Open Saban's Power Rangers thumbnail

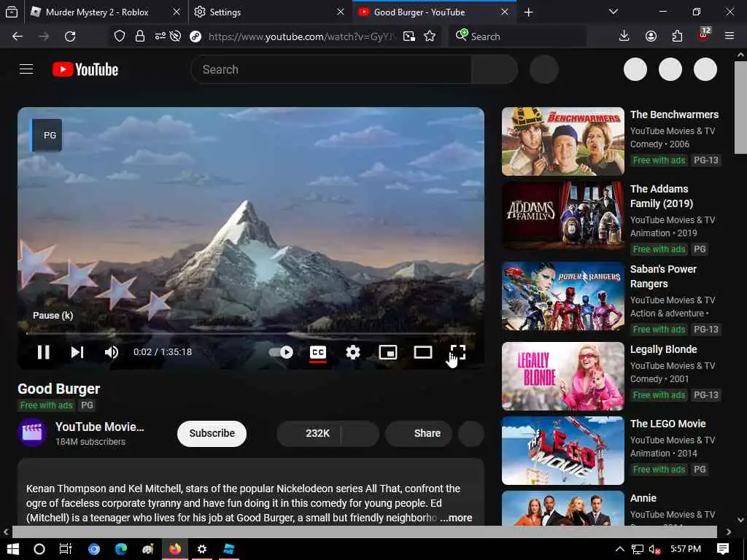pos(562,296)
